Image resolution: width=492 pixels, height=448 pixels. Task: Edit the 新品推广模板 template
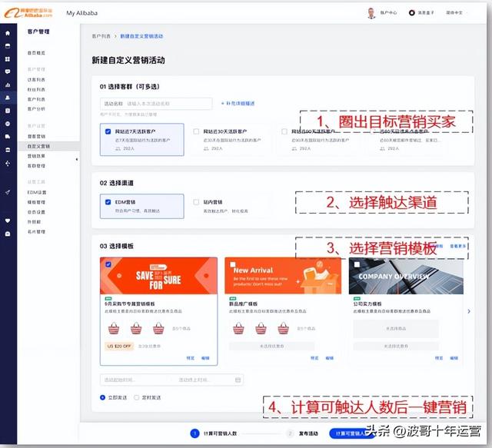pyautogui.click(x=330, y=358)
